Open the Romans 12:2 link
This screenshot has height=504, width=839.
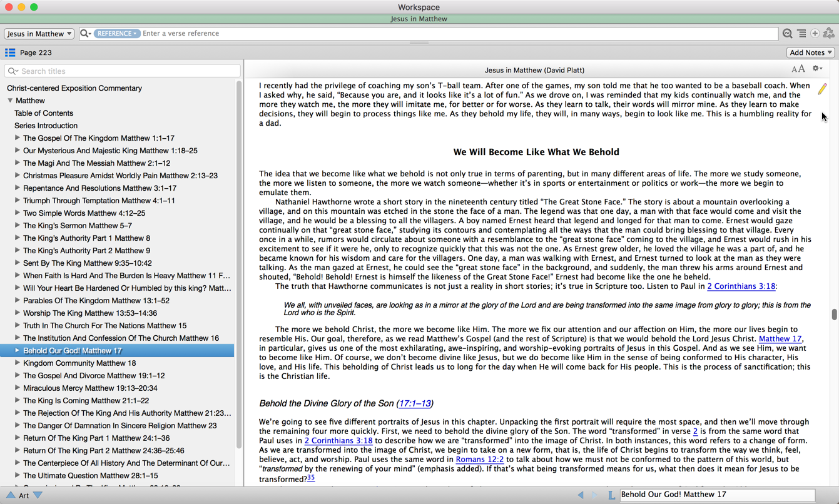[x=479, y=459]
